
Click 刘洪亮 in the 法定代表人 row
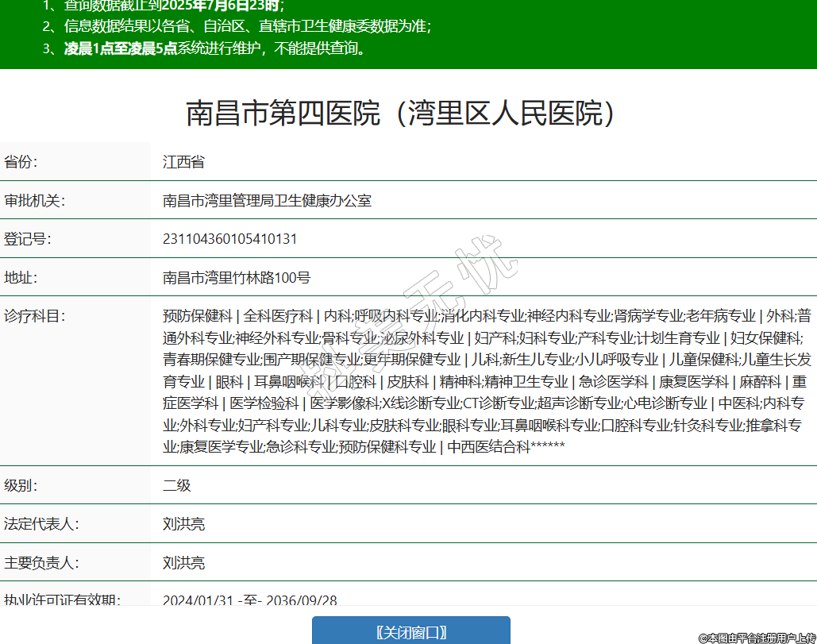coord(183,524)
